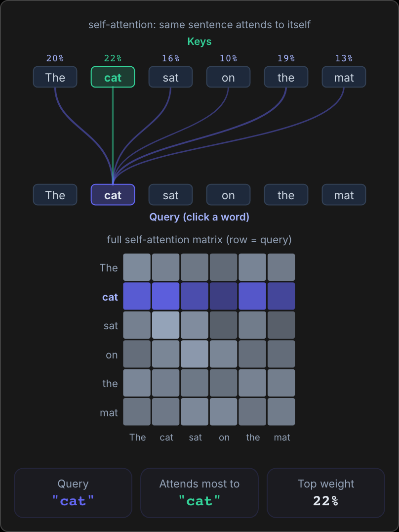Click matrix cell row cat, column sat
399x532 pixels.
[195, 296]
